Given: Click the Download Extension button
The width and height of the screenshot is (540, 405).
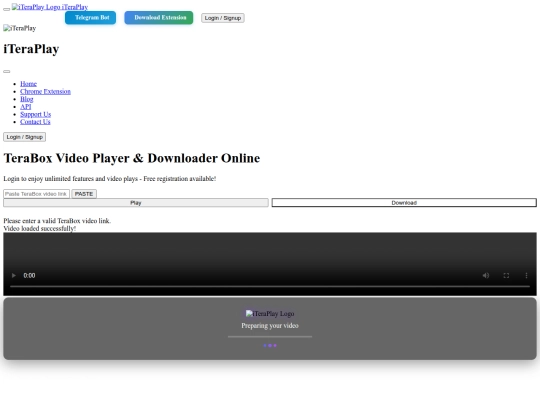Looking at the screenshot, I should pyautogui.click(x=159, y=18).
